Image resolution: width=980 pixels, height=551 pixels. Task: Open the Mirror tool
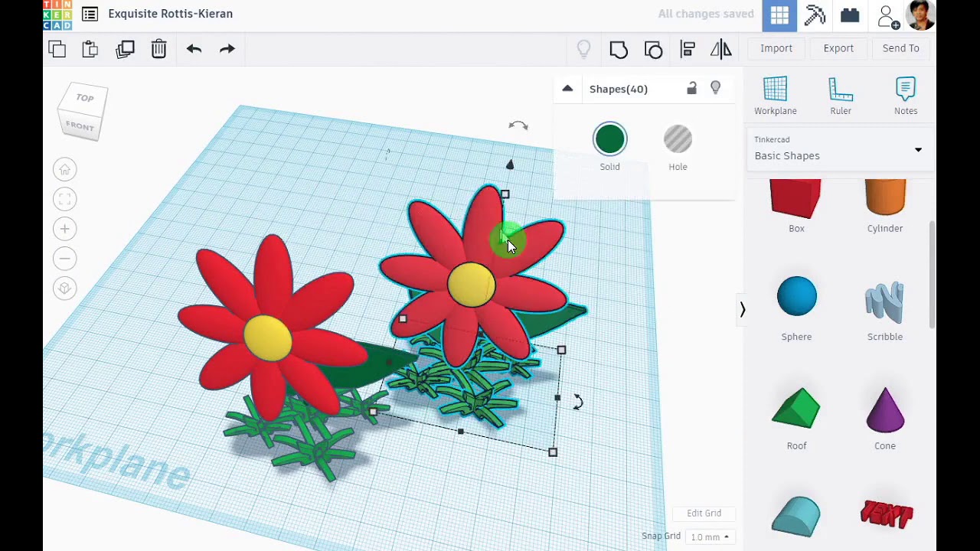coord(721,50)
